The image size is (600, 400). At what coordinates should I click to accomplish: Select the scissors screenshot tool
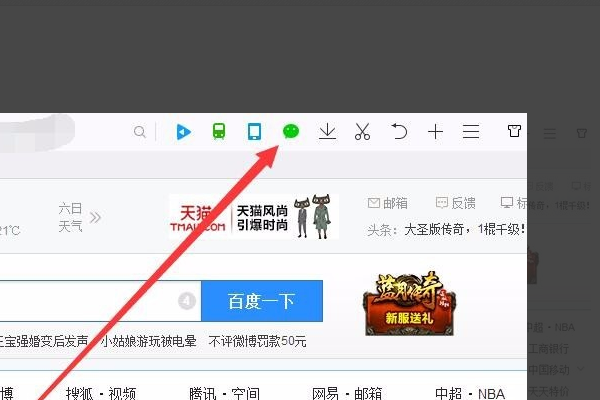pos(362,132)
